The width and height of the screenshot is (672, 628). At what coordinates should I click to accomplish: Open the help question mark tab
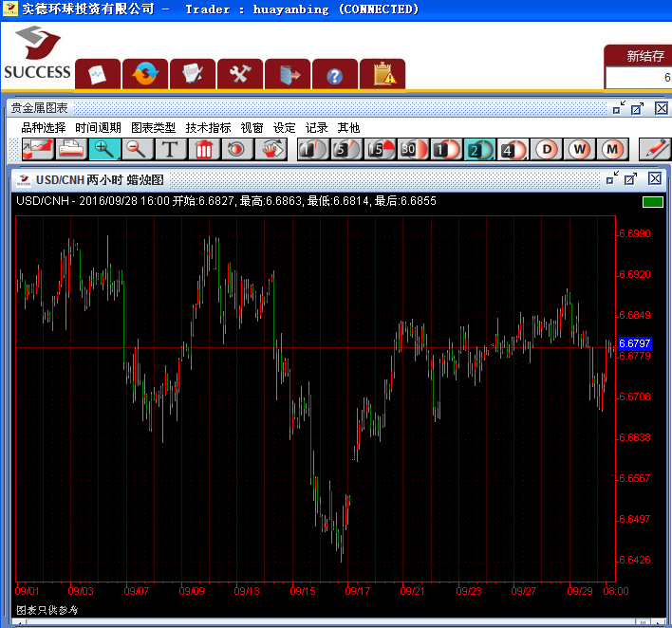[x=334, y=74]
